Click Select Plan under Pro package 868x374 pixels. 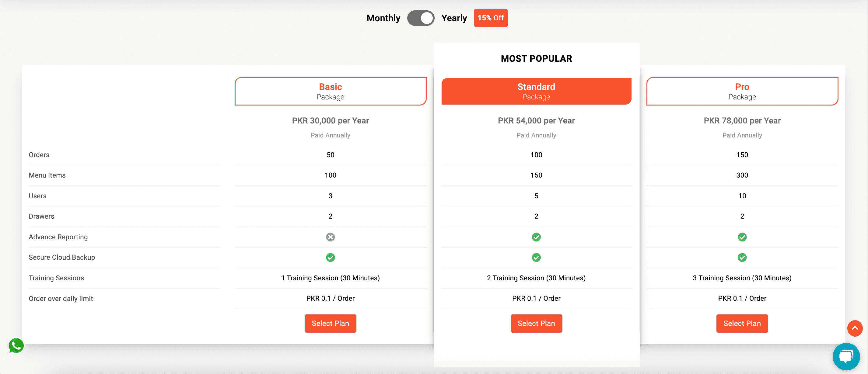coord(742,324)
